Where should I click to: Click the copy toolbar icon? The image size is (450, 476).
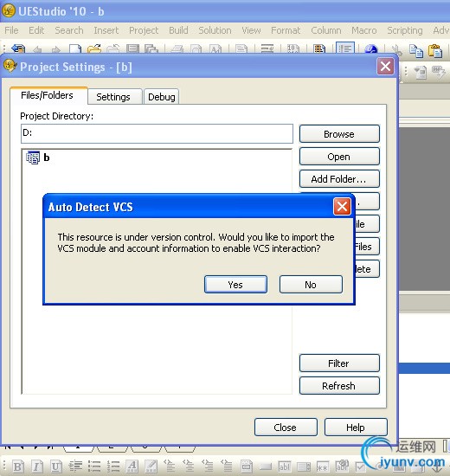416,50
